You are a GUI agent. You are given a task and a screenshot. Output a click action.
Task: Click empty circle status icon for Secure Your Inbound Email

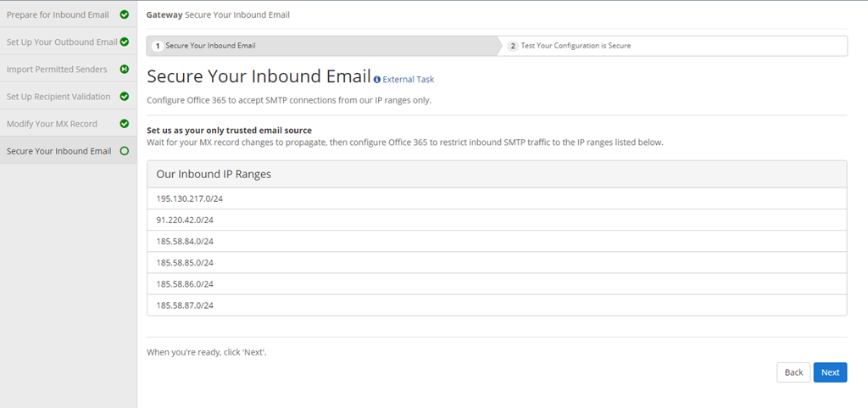pos(125,151)
